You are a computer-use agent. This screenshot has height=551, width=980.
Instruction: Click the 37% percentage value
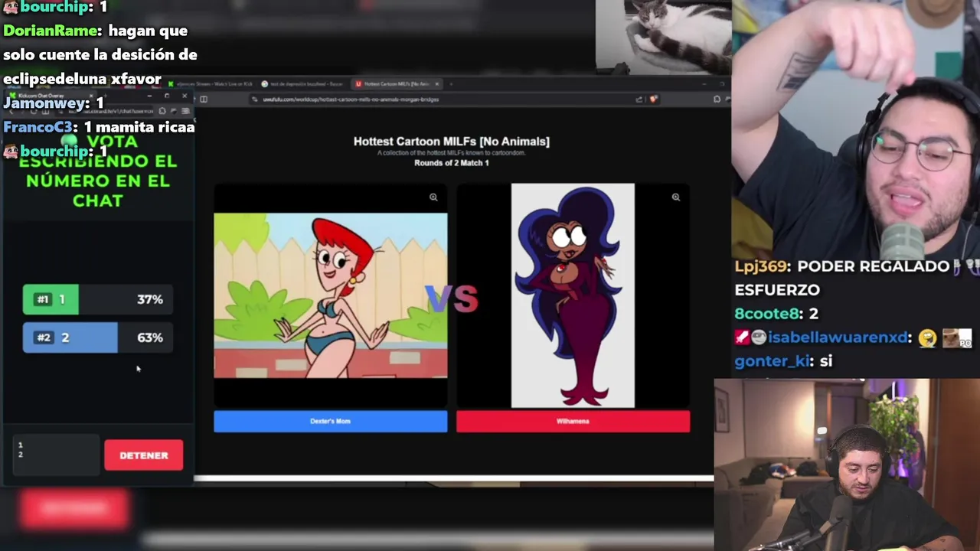click(150, 299)
